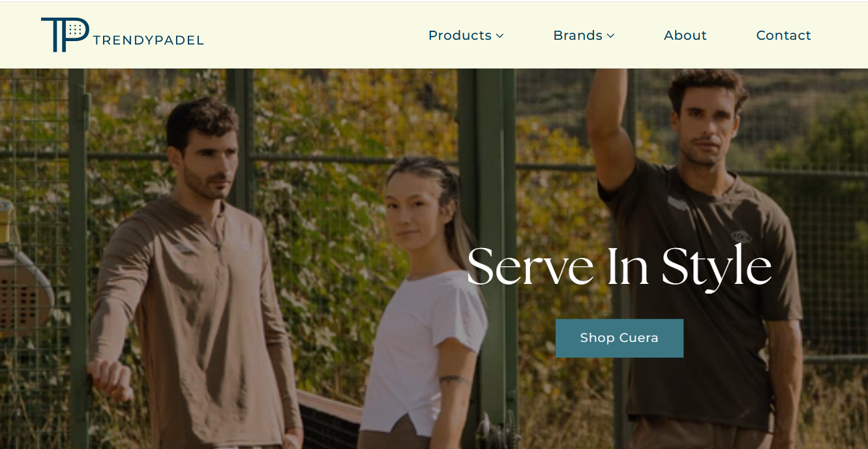This screenshot has width=868, height=449.
Task: Click the dotted racket emblem inside logo P
Action: coord(76,29)
